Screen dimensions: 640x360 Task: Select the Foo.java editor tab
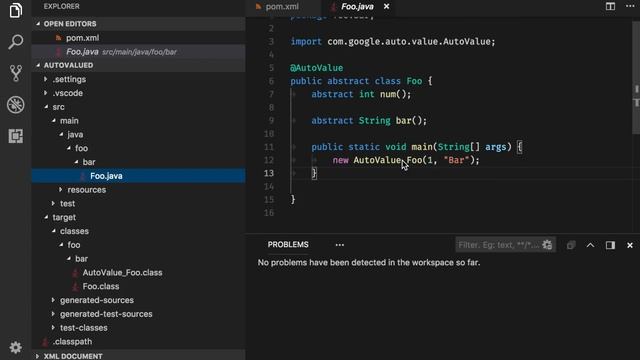pos(357,7)
